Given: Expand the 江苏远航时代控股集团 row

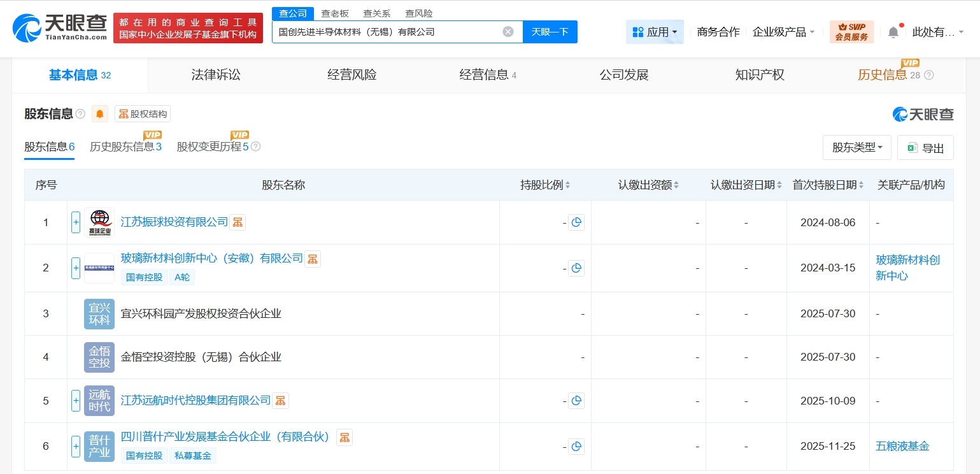Looking at the screenshot, I should click(x=75, y=400).
